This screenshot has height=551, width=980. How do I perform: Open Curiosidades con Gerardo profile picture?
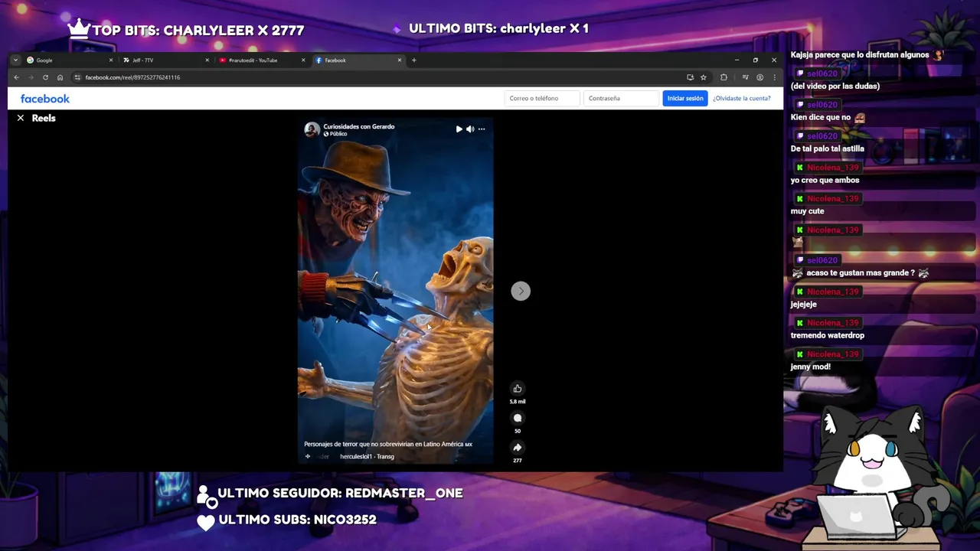(x=312, y=129)
